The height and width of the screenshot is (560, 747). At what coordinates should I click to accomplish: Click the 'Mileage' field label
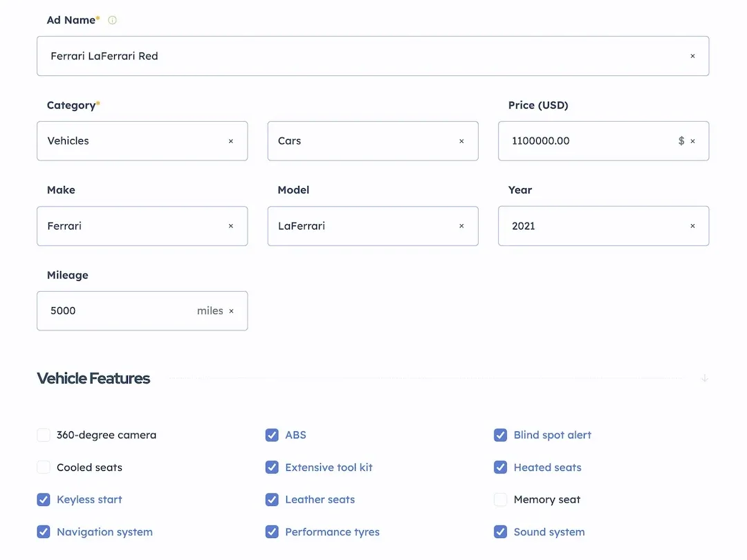tap(68, 275)
